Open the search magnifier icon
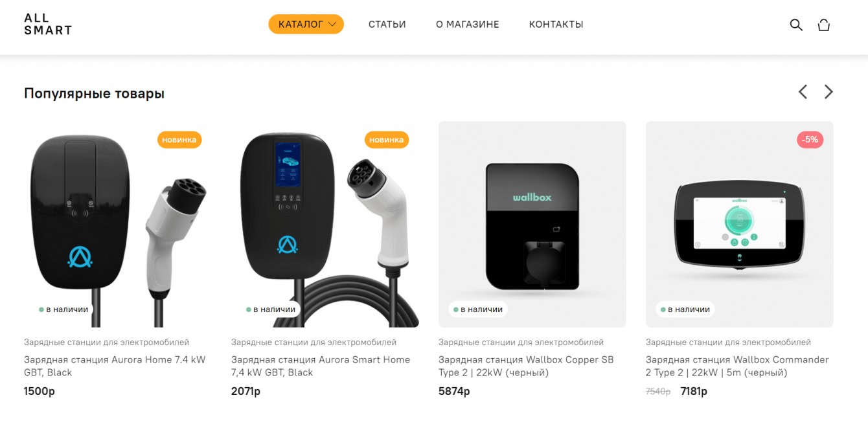 click(x=796, y=25)
